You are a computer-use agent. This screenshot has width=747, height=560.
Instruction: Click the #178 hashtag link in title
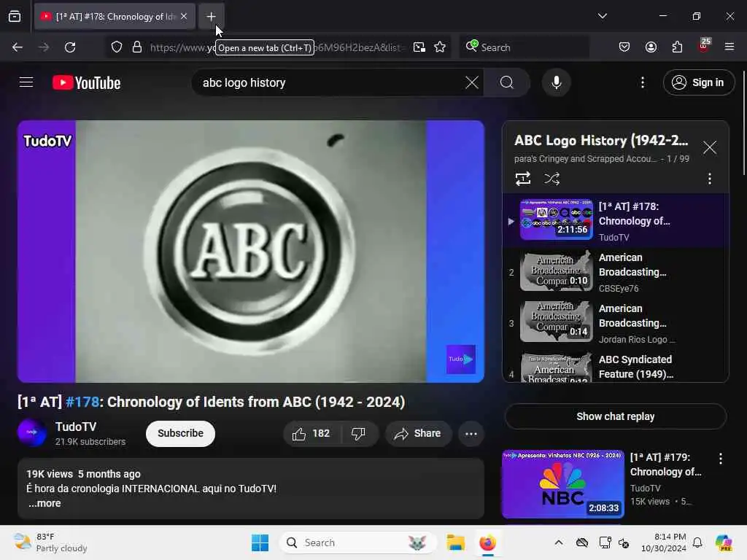pos(82,402)
